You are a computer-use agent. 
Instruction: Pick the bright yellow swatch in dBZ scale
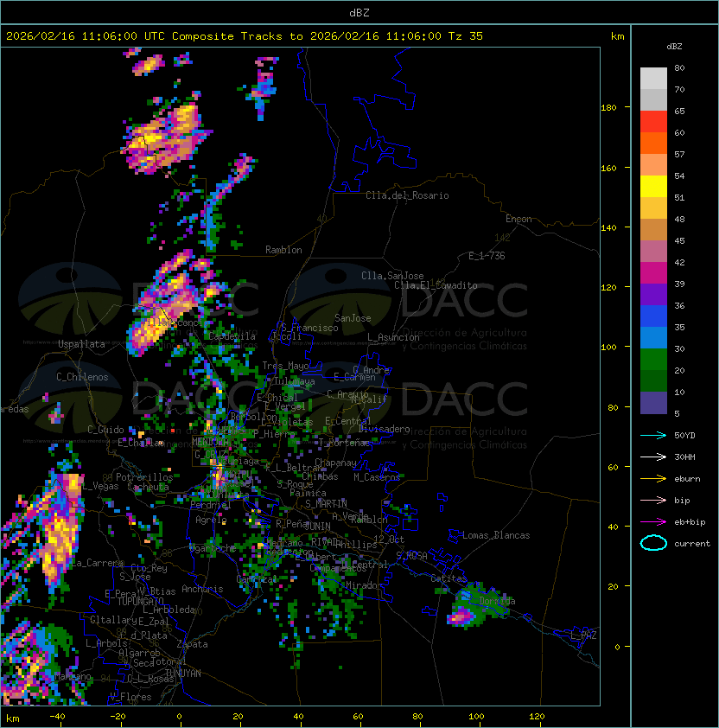tap(653, 186)
